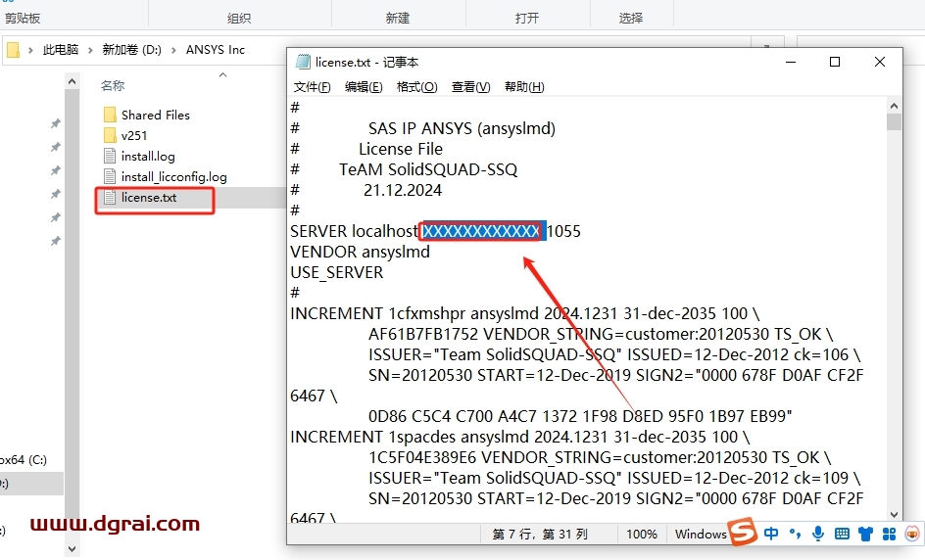The height and width of the screenshot is (560, 925).
Task: Navigate to 此电脑 in the address bar
Action: point(60,50)
